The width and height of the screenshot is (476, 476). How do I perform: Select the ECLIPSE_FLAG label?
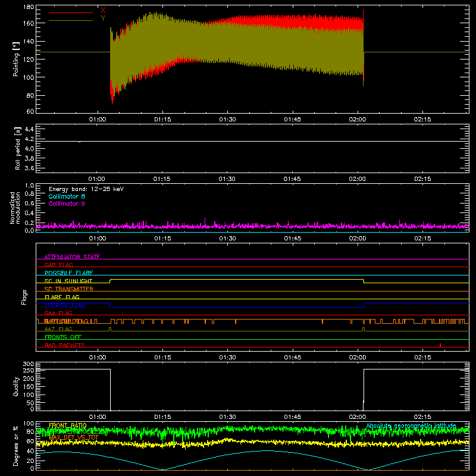(65, 305)
